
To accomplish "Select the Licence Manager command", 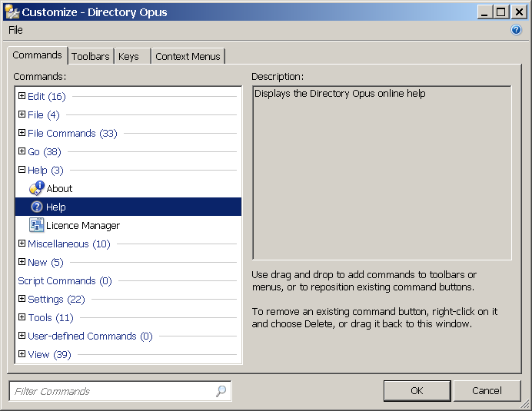I will point(83,226).
